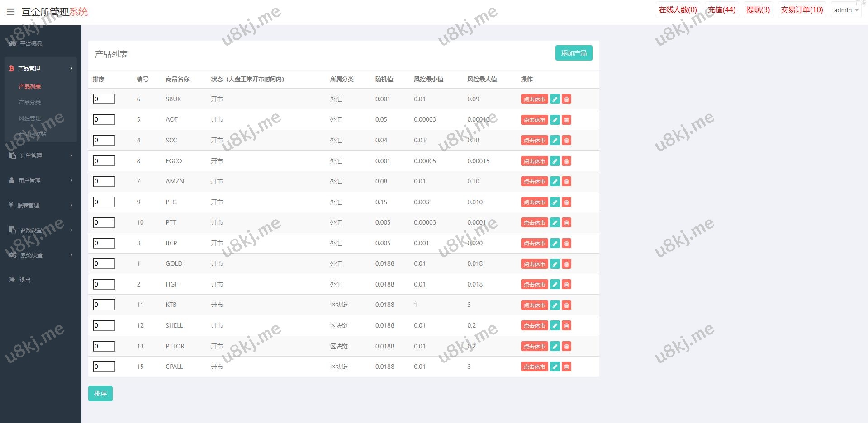Expand 用户管理 in the sidebar

pos(41,180)
